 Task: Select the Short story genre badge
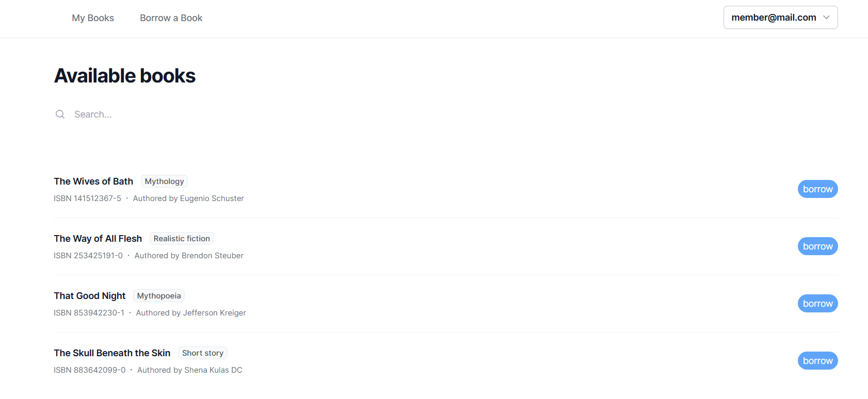click(x=203, y=353)
